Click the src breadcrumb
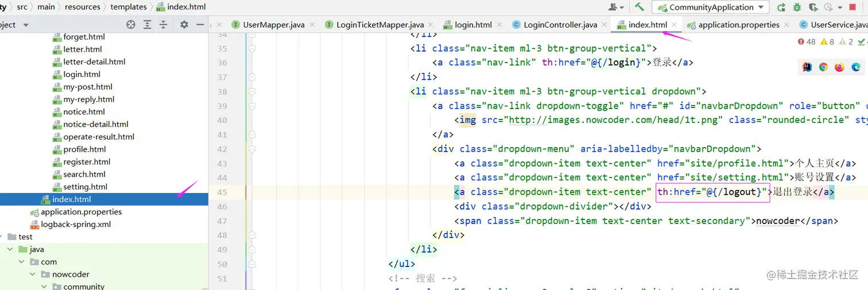The image size is (868, 290). (x=22, y=7)
